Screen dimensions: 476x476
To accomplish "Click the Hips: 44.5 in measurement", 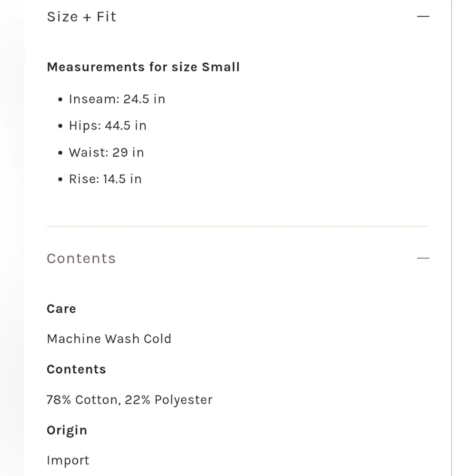I will point(108,126).
